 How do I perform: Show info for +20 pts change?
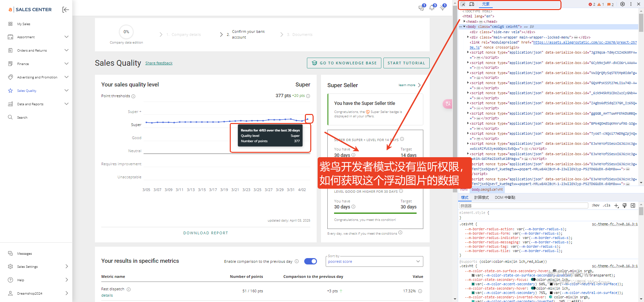(x=308, y=96)
